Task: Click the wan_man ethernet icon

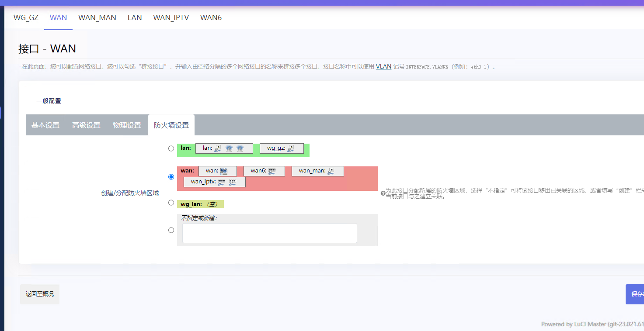Action: [331, 171]
